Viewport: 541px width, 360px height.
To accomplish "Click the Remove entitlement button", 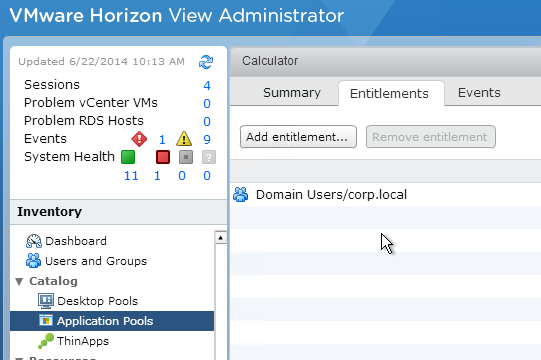I will coord(431,137).
